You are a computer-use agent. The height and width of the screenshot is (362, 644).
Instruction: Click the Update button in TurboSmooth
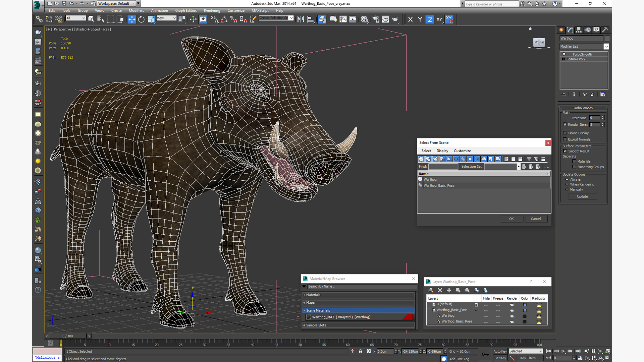pyautogui.click(x=582, y=197)
